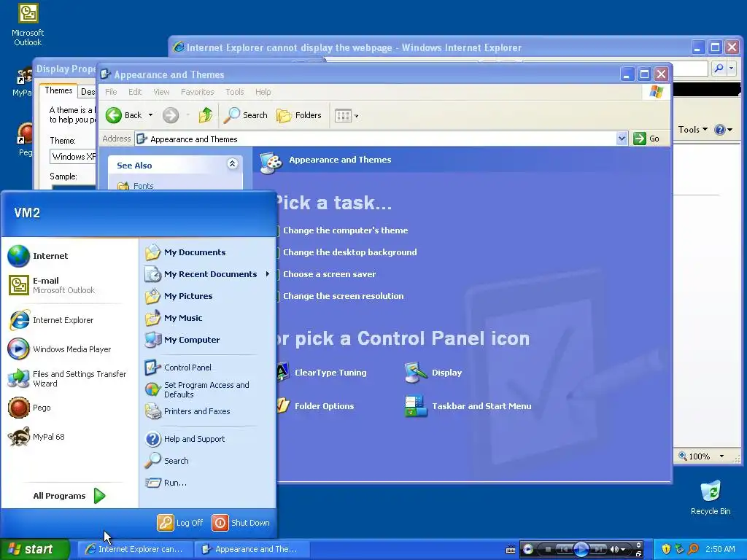Expand My Recent Documents submenu

tap(207, 274)
